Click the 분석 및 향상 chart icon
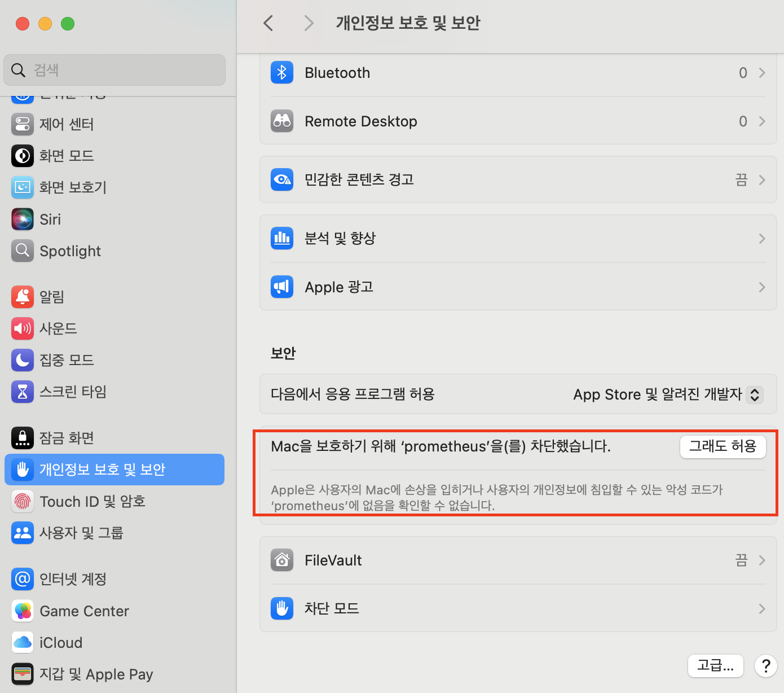 tap(282, 238)
